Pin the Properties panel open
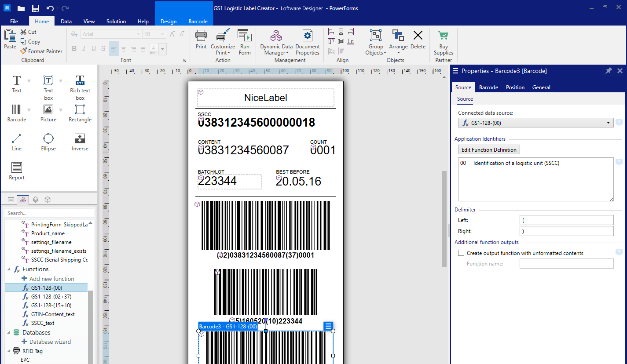Screen dimensions: 627x364 [x=609, y=70]
